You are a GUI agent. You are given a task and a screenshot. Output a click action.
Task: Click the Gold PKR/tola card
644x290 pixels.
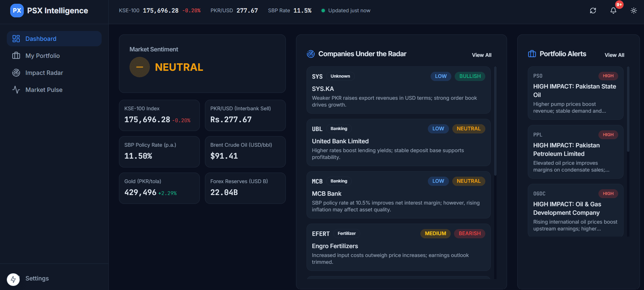(159, 188)
